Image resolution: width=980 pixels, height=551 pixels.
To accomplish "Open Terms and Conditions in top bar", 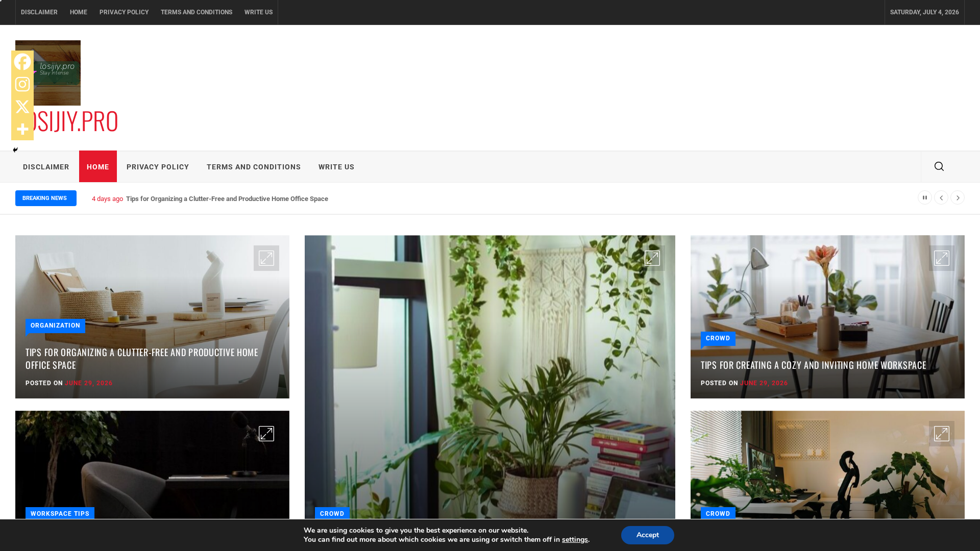I will click(x=197, y=12).
